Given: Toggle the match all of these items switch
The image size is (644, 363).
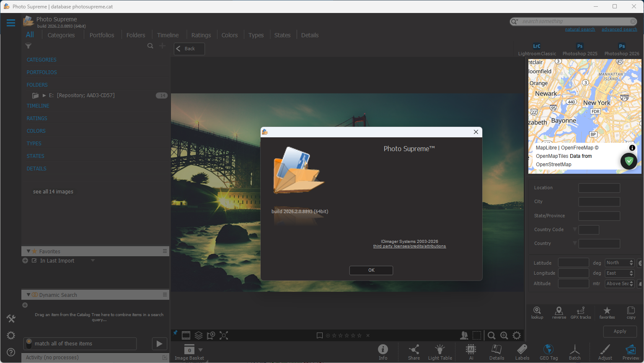Looking at the screenshot, I should pyautogui.click(x=29, y=344).
